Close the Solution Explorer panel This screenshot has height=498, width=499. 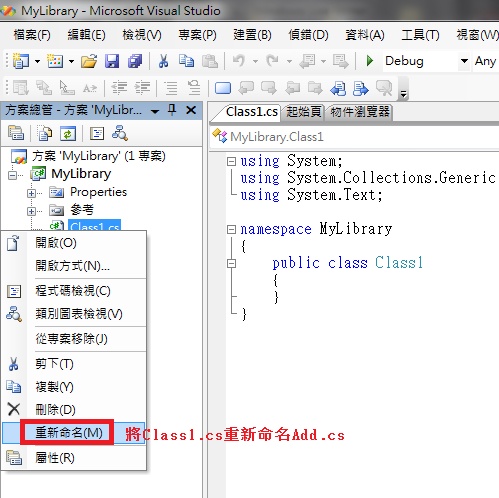click(191, 110)
